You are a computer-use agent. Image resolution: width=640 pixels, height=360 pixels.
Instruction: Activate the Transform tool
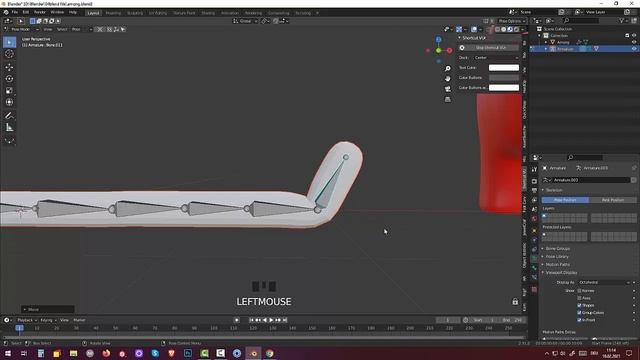9,102
